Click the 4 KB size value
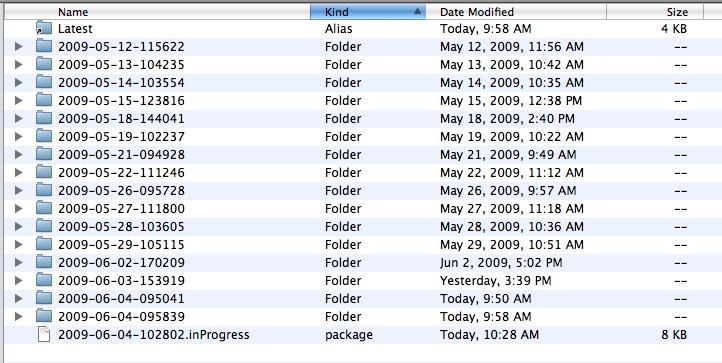This screenshot has height=363, width=722. (x=674, y=29)
